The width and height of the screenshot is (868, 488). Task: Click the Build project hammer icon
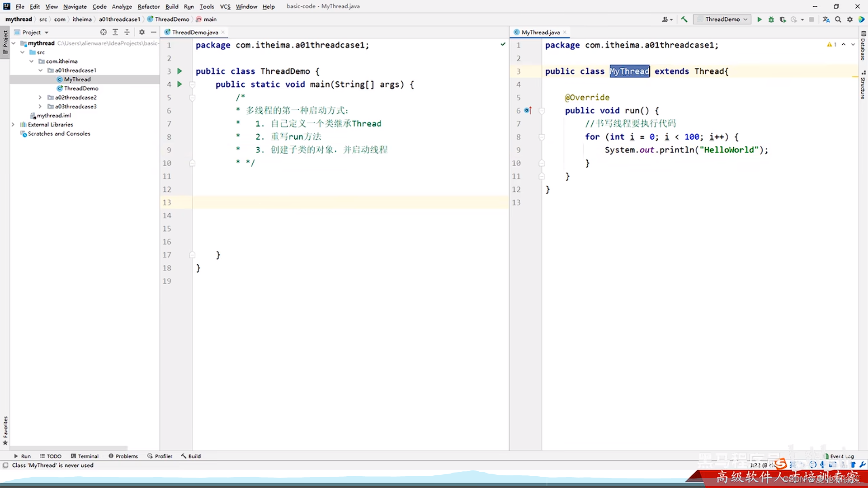[684, 19]
